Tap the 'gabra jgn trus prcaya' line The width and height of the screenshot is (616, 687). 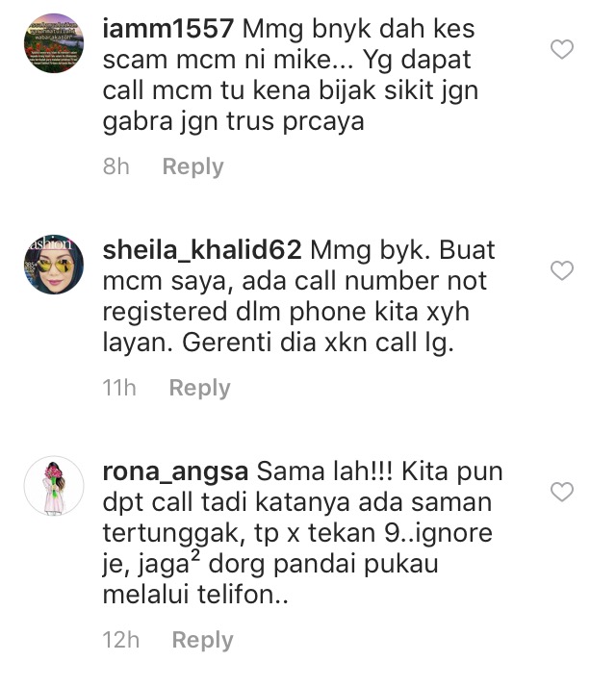click(233, 122)
